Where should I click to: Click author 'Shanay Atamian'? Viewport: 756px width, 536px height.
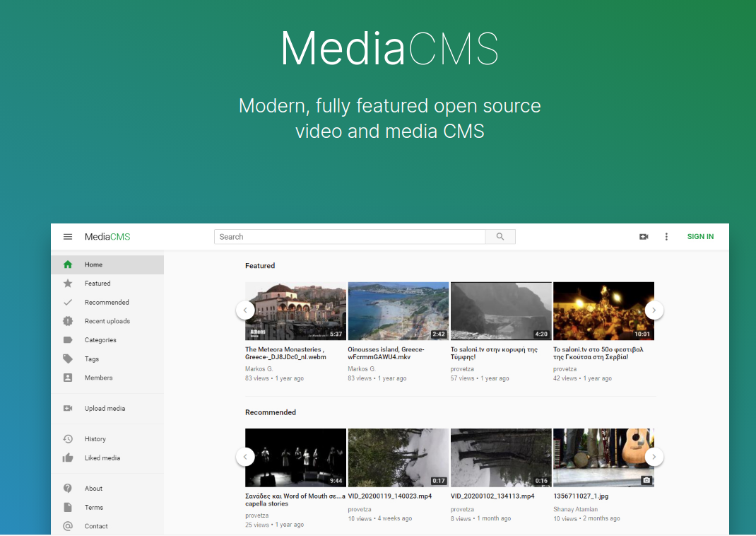point(575,509)
